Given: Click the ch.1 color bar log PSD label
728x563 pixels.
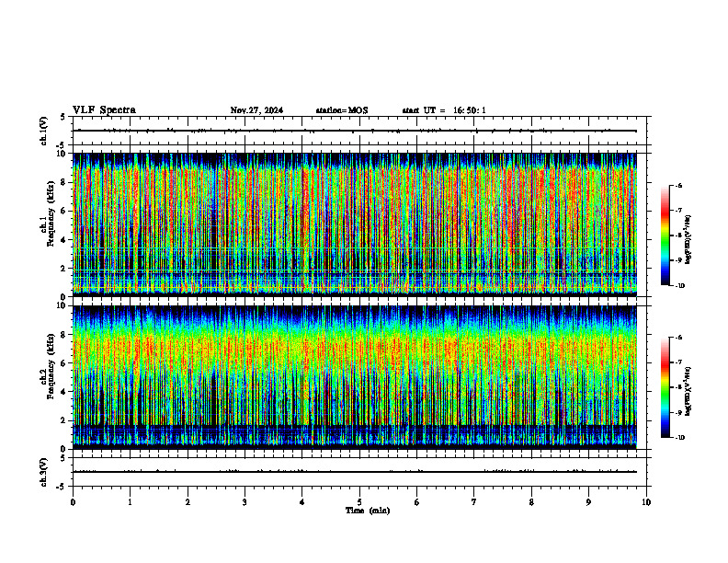Looking at the screenshot, I should (688, 239).
